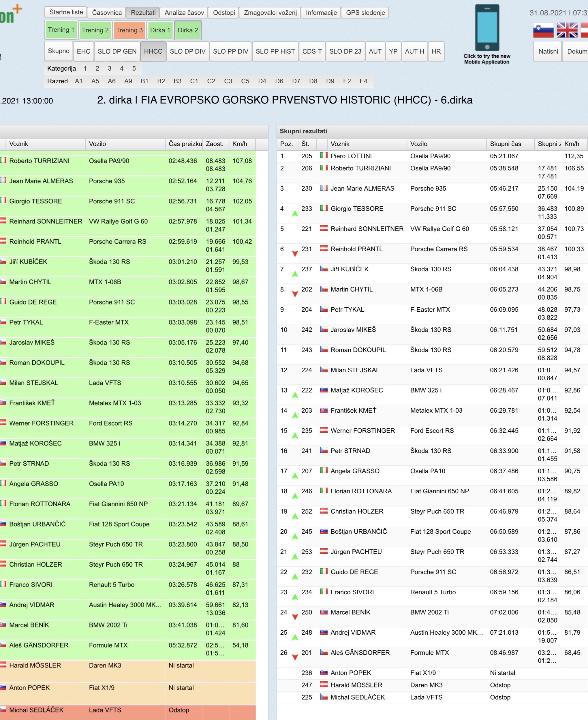The width and height of the screenshot is (588, 720).
Task: Click the red down arrow beside Marcel BENÍK
Action: click(x=295, y=617)
